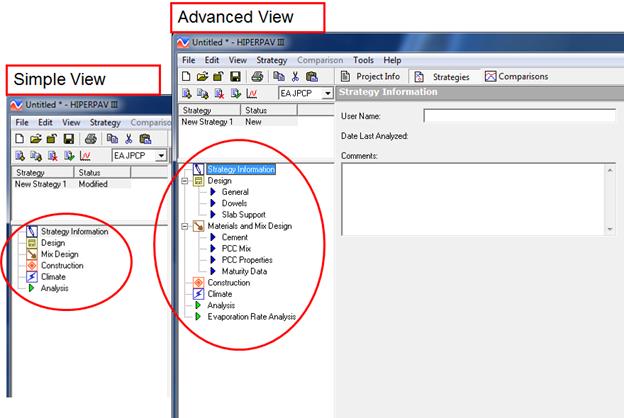Select PCC Mix tree item

236,248
